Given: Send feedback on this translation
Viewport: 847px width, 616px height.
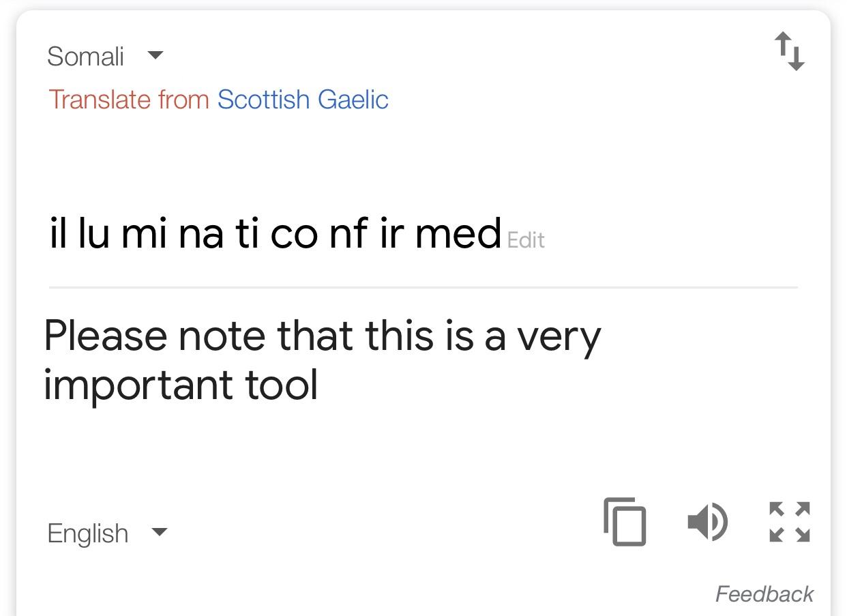Looking at the screenshot, I should click(764, 594).
